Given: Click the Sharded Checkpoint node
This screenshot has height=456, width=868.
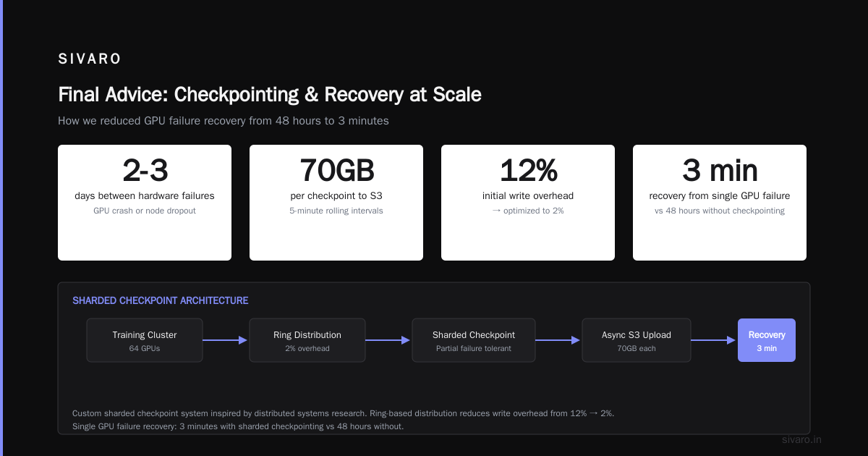Looking at the screenshot, I should click(474, 340).
